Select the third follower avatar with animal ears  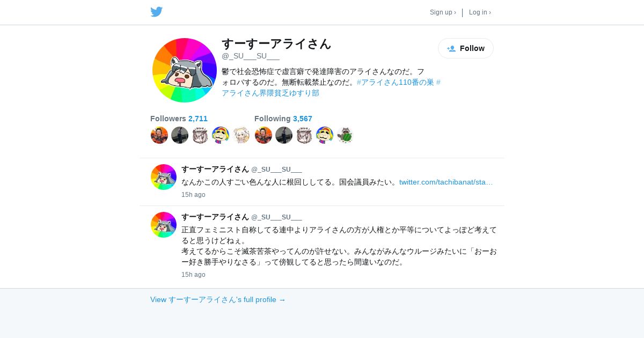click(200, 135)
